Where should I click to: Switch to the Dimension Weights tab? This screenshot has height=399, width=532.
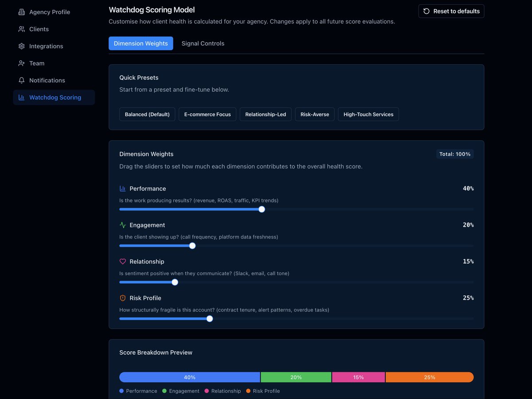pos(141,43)
